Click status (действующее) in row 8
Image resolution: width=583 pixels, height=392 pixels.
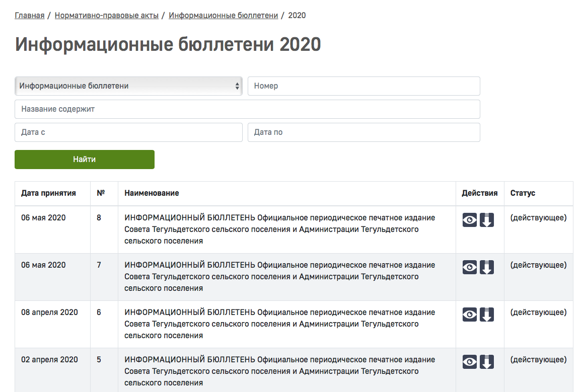[x=538, y=218]
